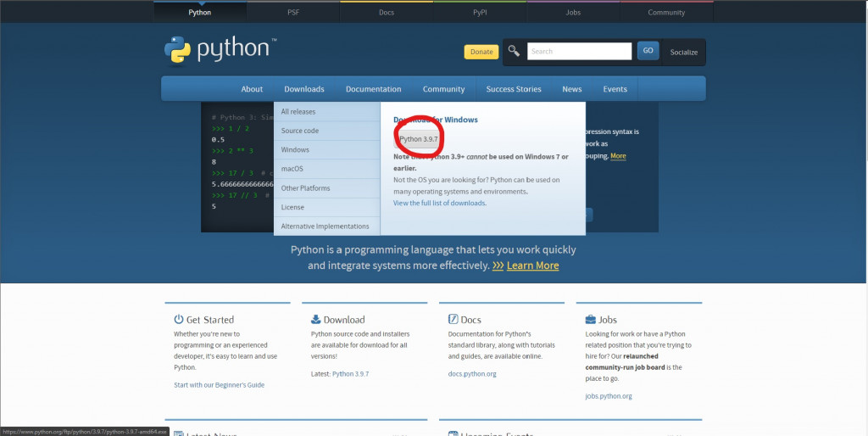
Task: Select All releases in Downloads menu
Action: tap(327, 111)
